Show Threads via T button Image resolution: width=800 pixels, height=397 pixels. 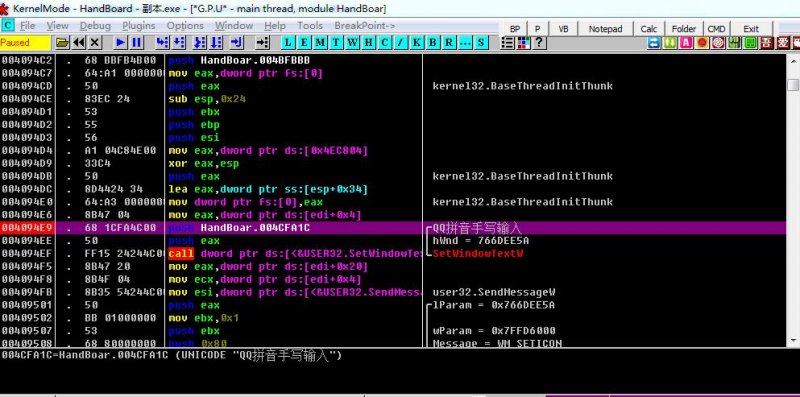click(336, 42)
